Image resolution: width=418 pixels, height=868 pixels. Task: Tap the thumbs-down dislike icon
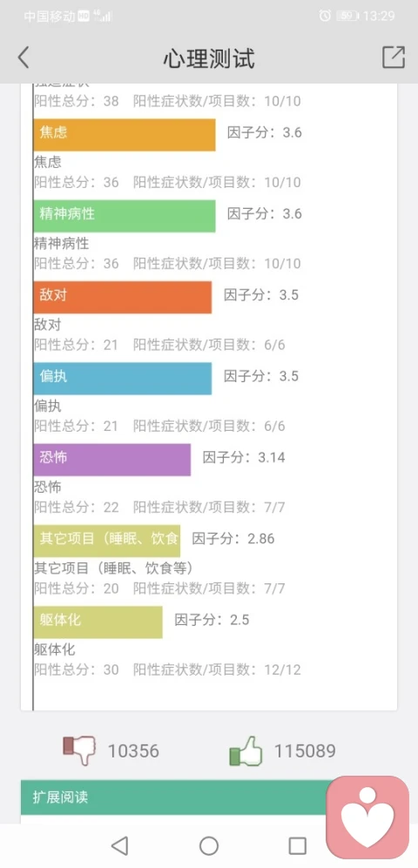tap(79, 750)
